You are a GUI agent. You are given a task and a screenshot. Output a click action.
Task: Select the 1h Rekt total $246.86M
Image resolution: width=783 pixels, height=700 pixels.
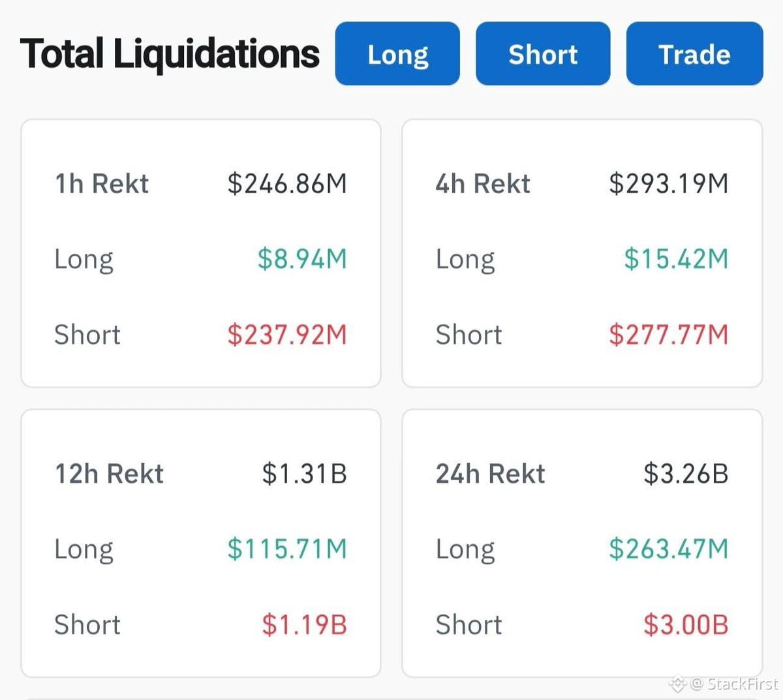tap(287, 183)
